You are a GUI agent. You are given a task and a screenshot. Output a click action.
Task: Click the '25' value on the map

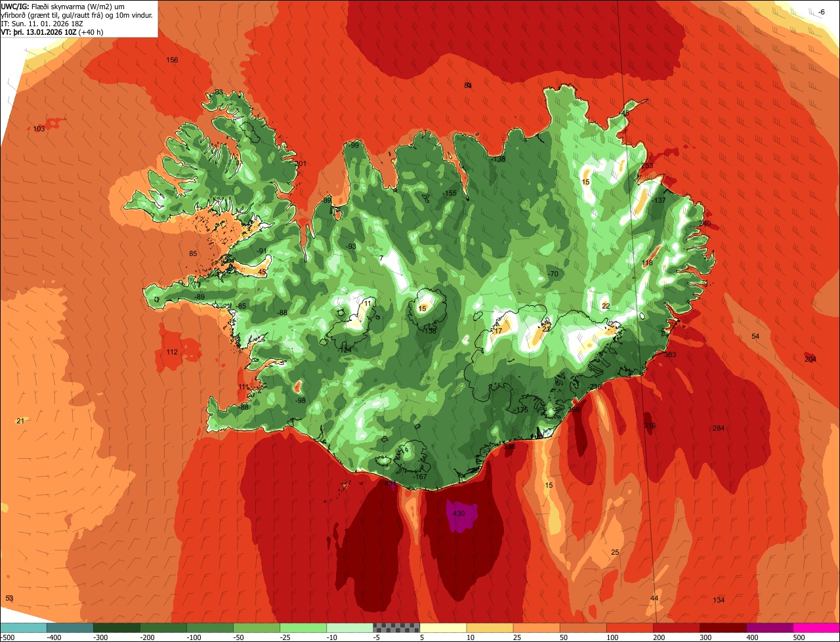tap(615, 553)
